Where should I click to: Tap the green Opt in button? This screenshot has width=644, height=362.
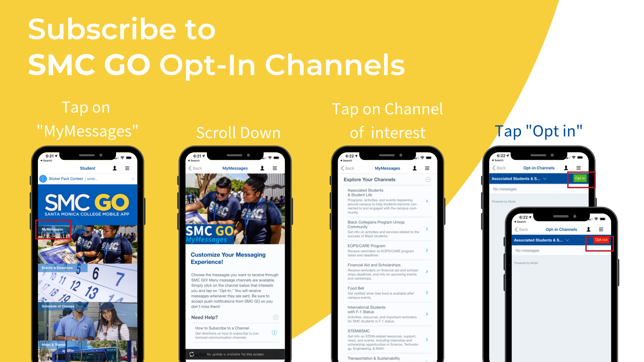[x=579, y=178]
